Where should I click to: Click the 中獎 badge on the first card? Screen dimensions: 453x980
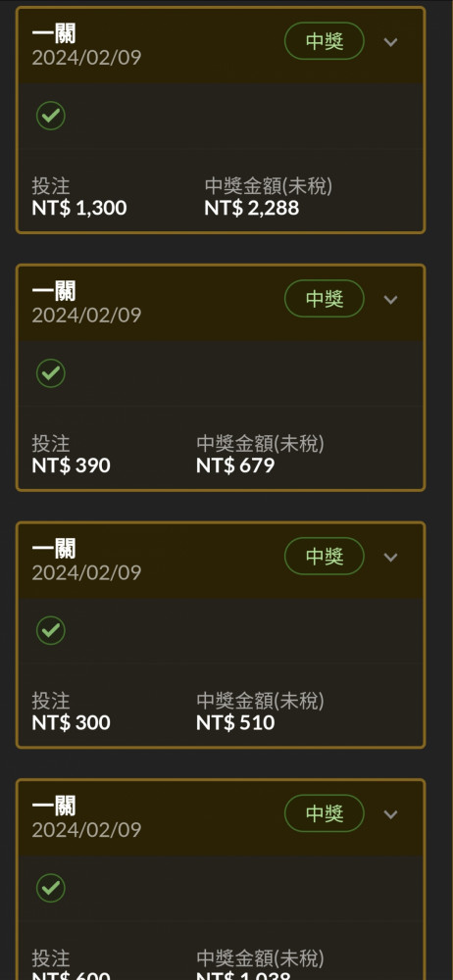coord(325,41)
